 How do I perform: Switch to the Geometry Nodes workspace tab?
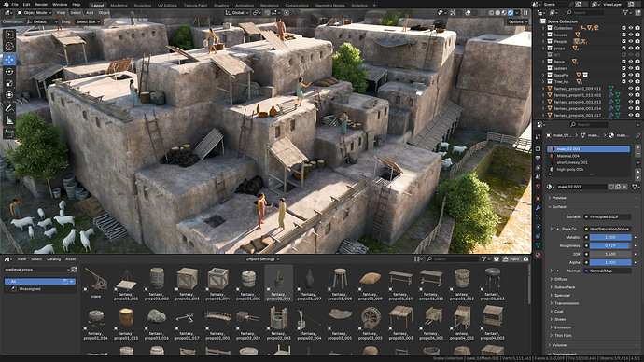[329, 6]
